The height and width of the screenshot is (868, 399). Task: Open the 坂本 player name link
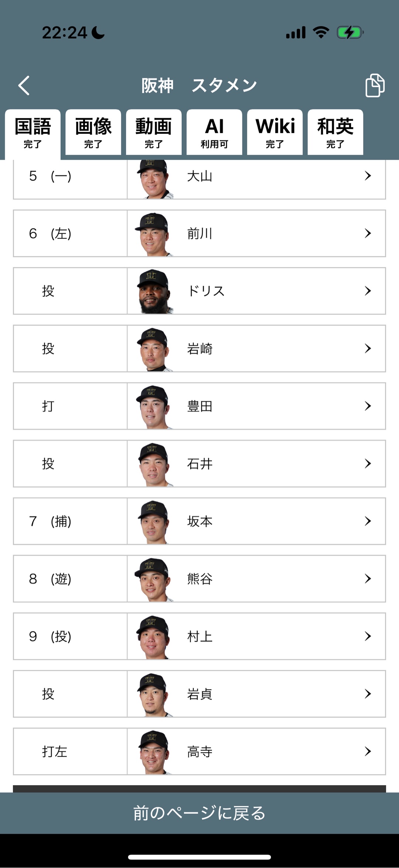tap(200, 521)
